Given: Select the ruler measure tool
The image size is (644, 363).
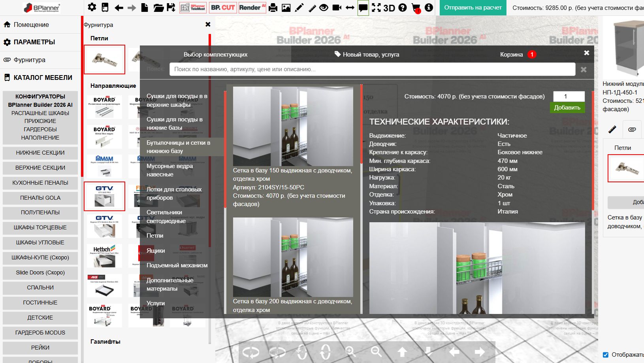Looking at the screenshot, I should click(x=312, y=8).
